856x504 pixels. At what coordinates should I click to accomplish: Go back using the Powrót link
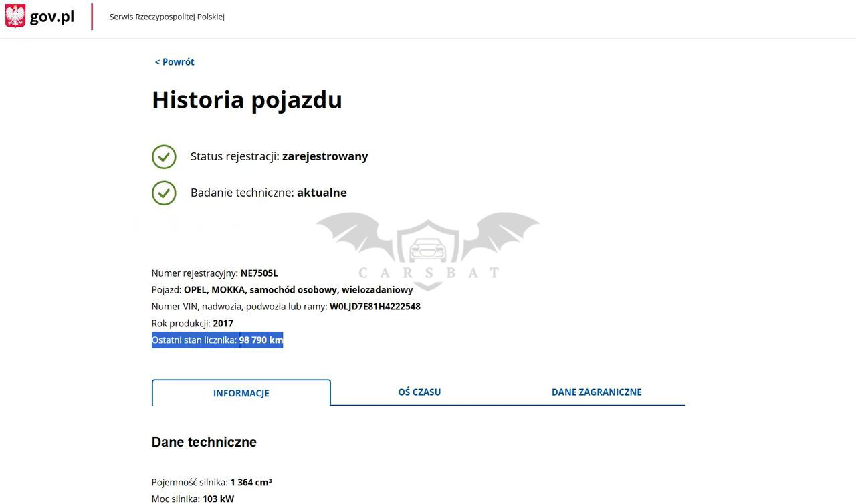click(x=175, y=62)
